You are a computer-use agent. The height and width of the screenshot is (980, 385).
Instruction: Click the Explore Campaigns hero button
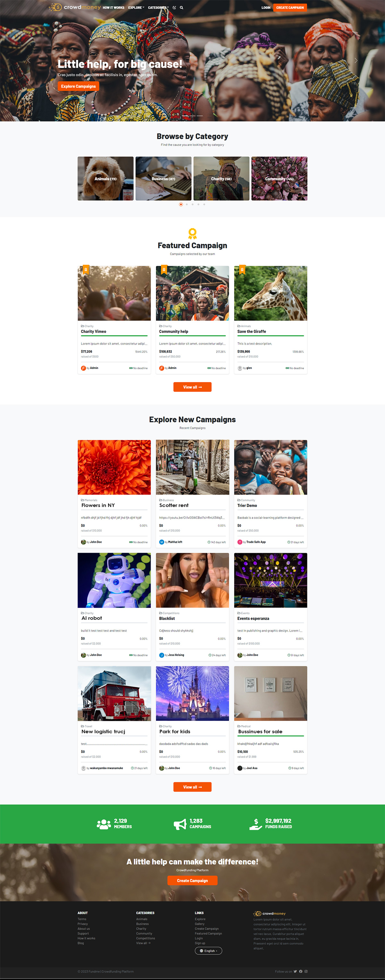(x=79, y=86)
